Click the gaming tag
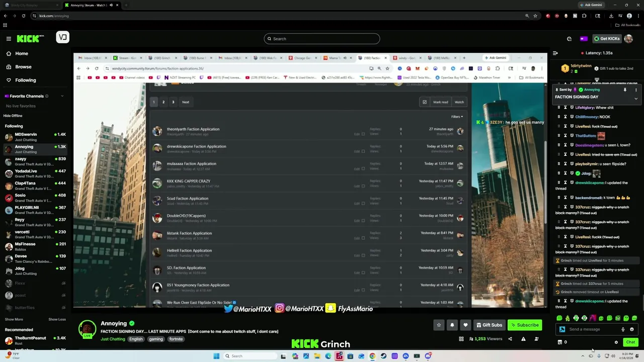644x362 pixels. pos(156,339)
